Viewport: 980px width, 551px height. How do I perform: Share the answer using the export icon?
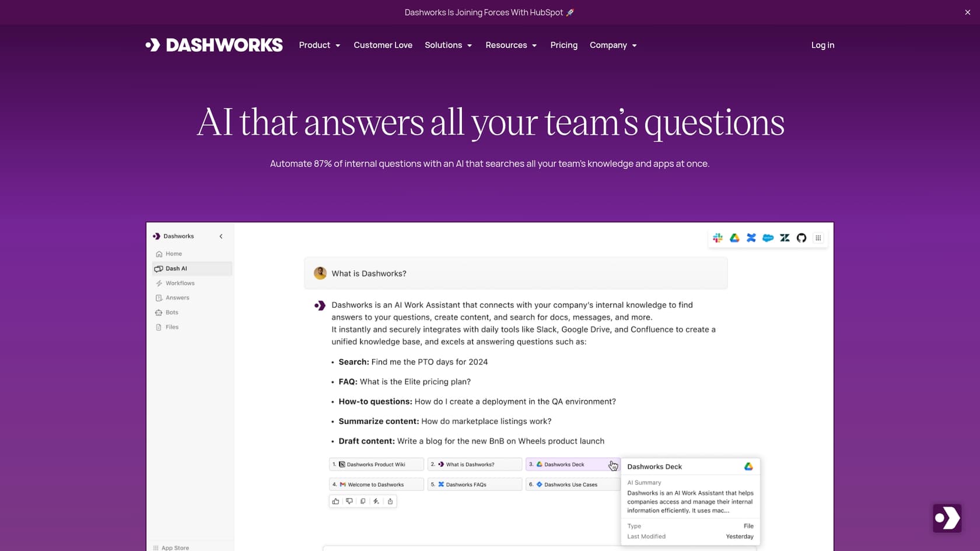(390, 501)
